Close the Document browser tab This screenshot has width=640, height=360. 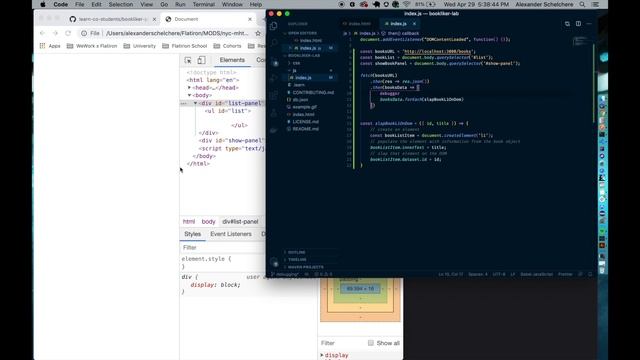coord(250,19)
